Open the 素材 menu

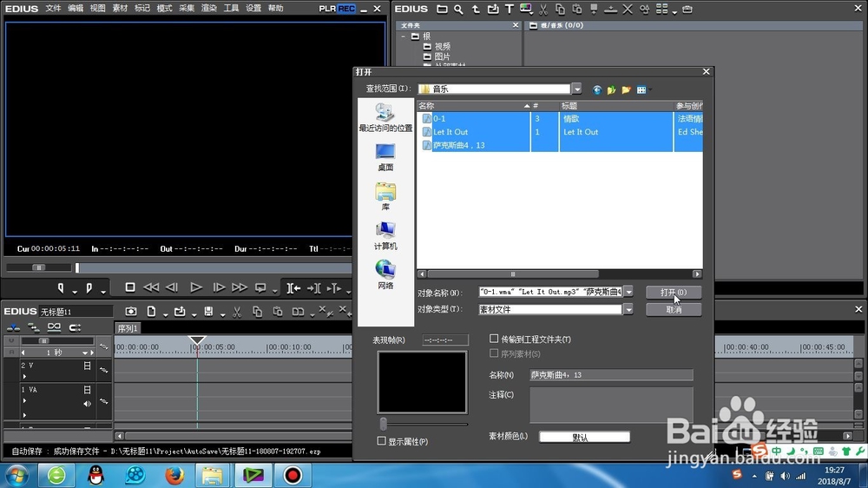click(x=120, y=9)
